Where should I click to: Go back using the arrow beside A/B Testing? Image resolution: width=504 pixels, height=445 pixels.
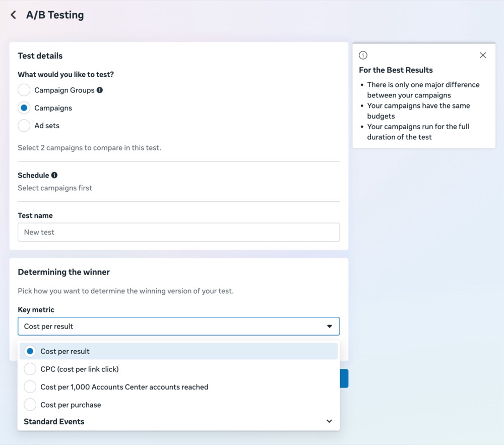(x=14, y=15)
